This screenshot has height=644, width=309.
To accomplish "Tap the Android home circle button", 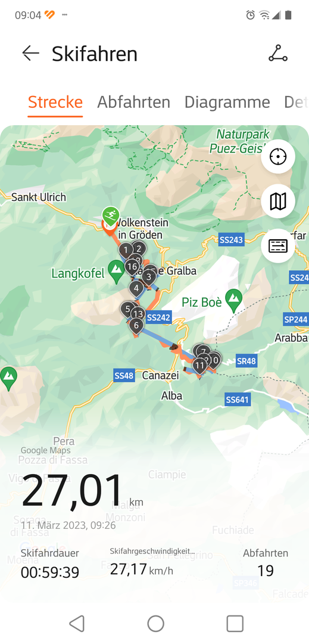I will pos(156,624).
